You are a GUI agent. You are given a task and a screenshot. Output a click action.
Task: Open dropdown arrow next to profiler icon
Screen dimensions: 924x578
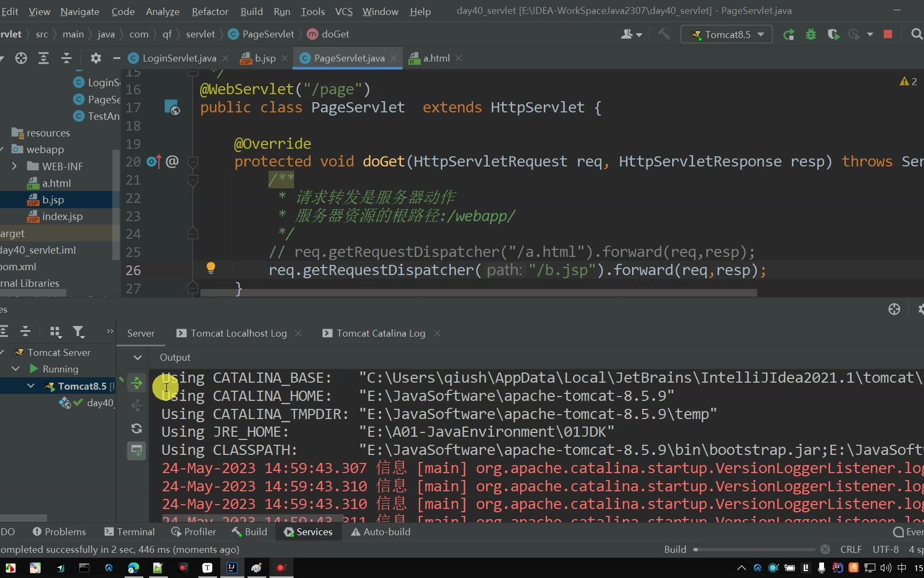click(870, 35)
